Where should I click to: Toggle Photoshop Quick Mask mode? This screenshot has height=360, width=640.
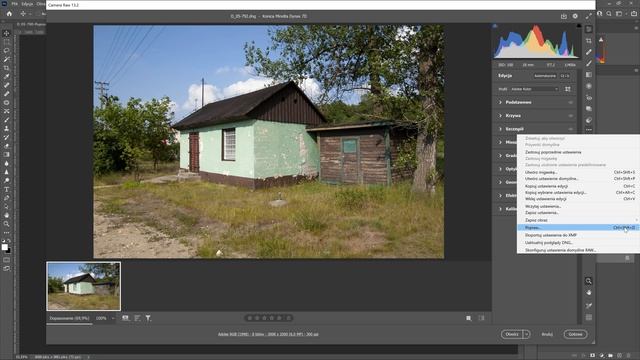coord(7,260)
